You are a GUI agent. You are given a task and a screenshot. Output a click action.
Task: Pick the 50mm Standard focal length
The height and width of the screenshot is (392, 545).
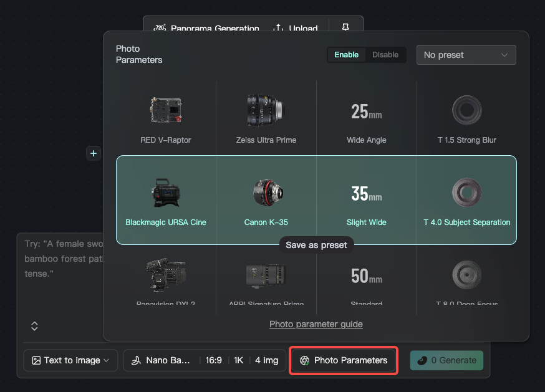pyautogui.click(x=366, y=276)
